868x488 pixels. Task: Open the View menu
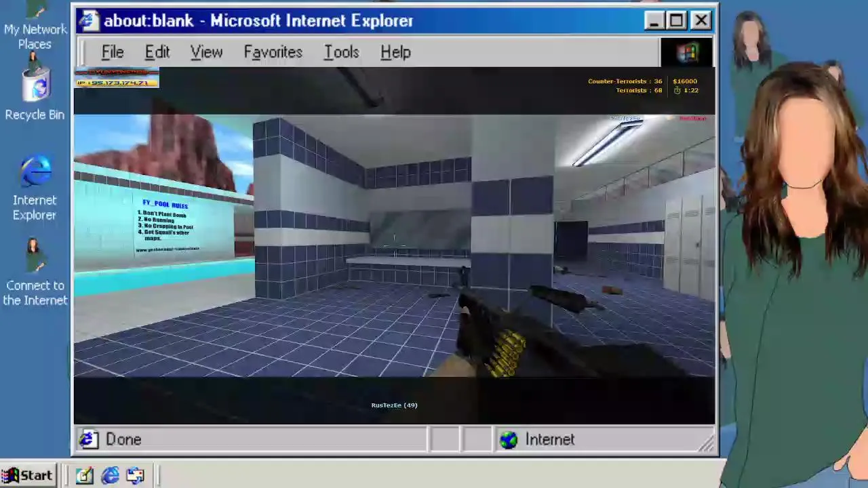(x=206, y=52)
